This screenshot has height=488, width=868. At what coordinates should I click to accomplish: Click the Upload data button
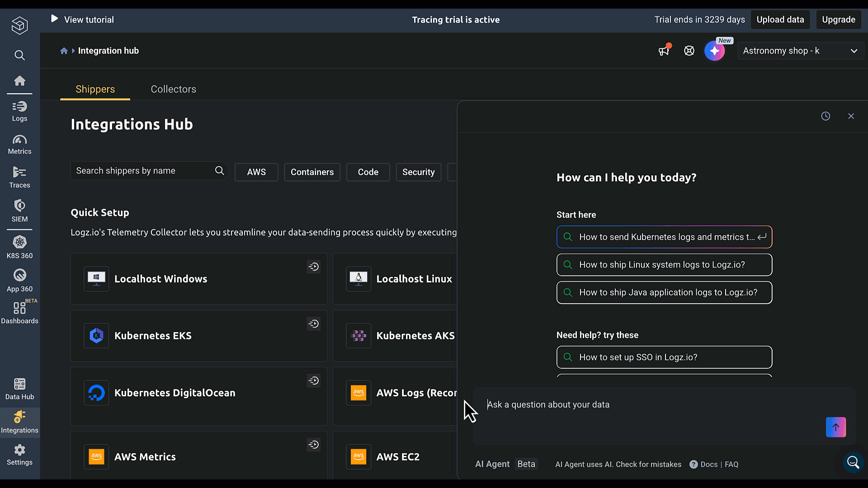[780, 19]
